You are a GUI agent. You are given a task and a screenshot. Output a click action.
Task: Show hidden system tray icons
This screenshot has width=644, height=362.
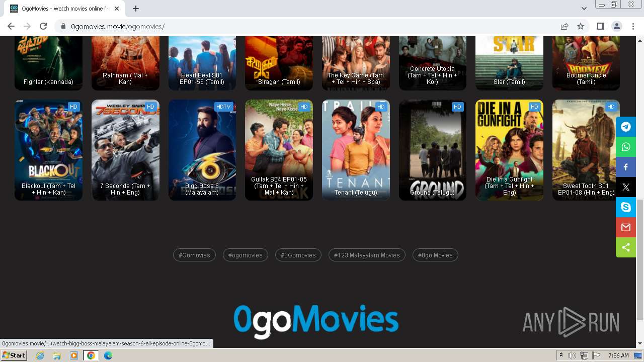point(561,355)
